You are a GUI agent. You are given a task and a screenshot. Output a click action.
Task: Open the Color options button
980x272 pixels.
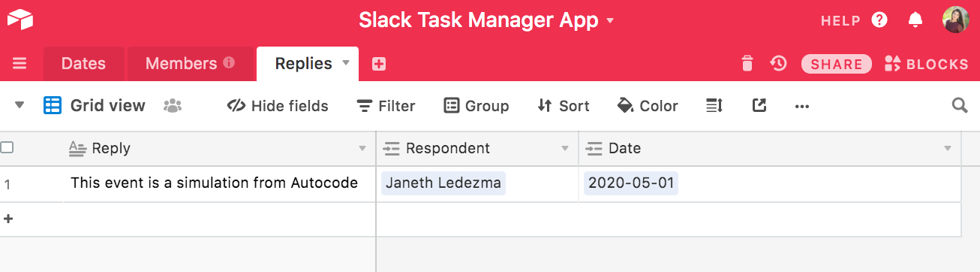647,106
